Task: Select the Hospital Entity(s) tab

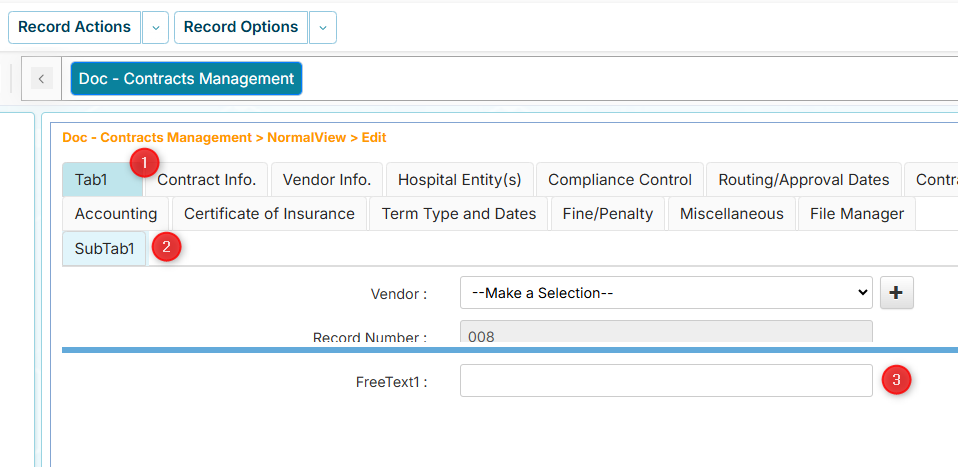Action: click(459, 180)
